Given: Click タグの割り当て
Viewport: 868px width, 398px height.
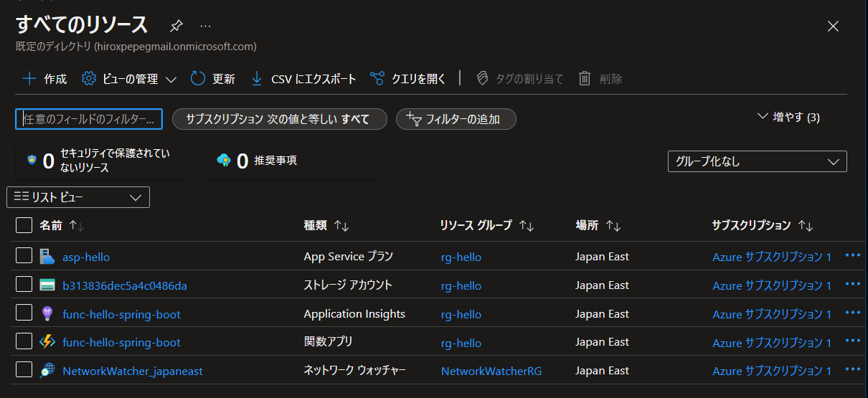Looking at the screenshot, I should tap(519, 79).
